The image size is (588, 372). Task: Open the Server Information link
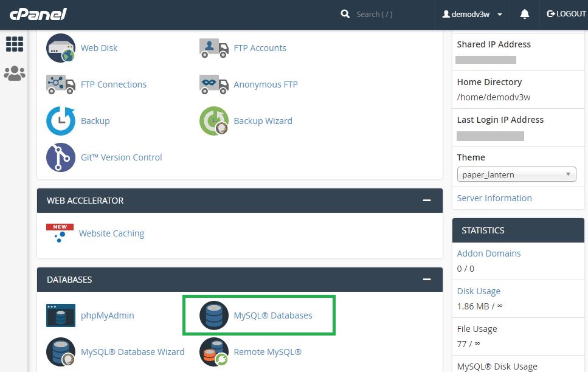coord(494,198)
